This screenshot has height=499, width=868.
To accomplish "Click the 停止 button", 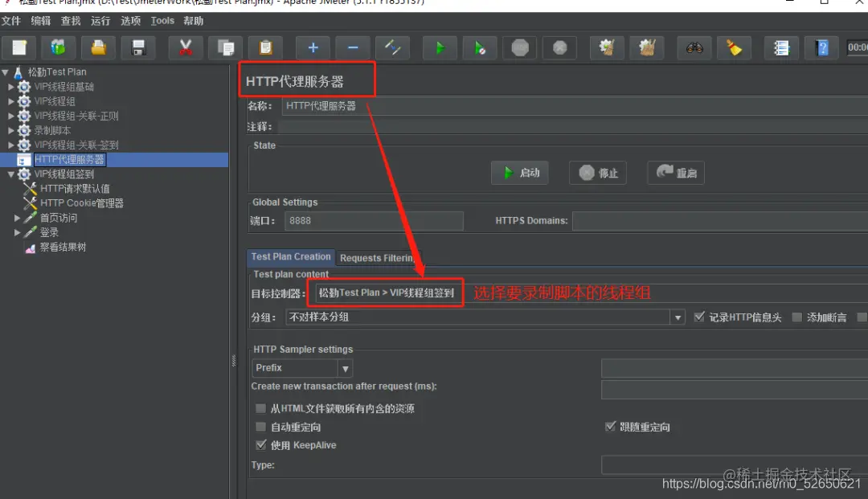I will coord(598,173).
